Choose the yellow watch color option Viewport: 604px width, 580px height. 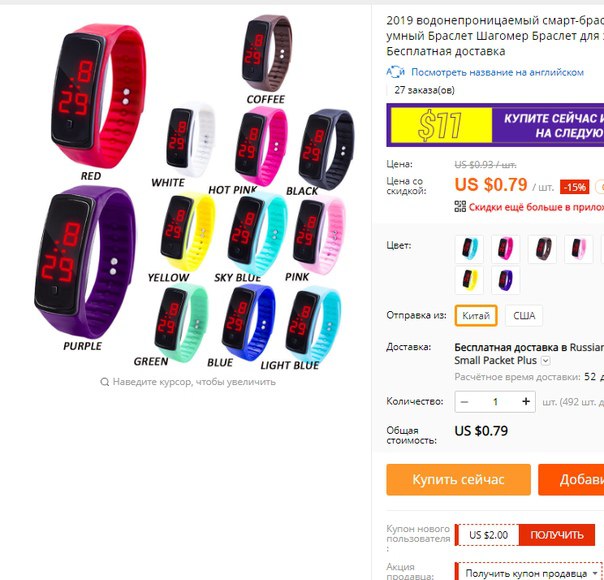click(469, 280)
